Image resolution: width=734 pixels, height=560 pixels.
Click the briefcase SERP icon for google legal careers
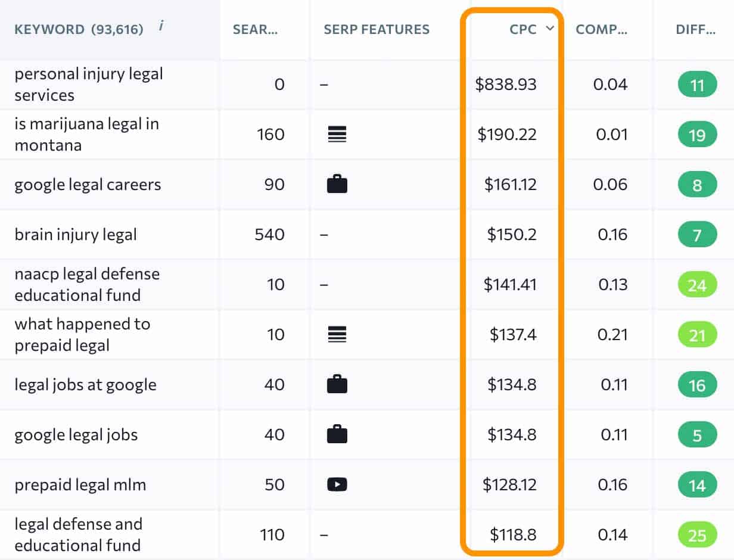coord(337,184)
